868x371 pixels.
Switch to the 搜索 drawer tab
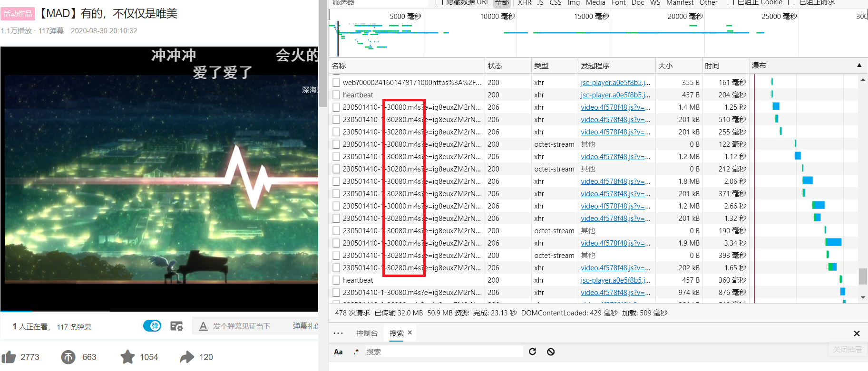[396, 333]
